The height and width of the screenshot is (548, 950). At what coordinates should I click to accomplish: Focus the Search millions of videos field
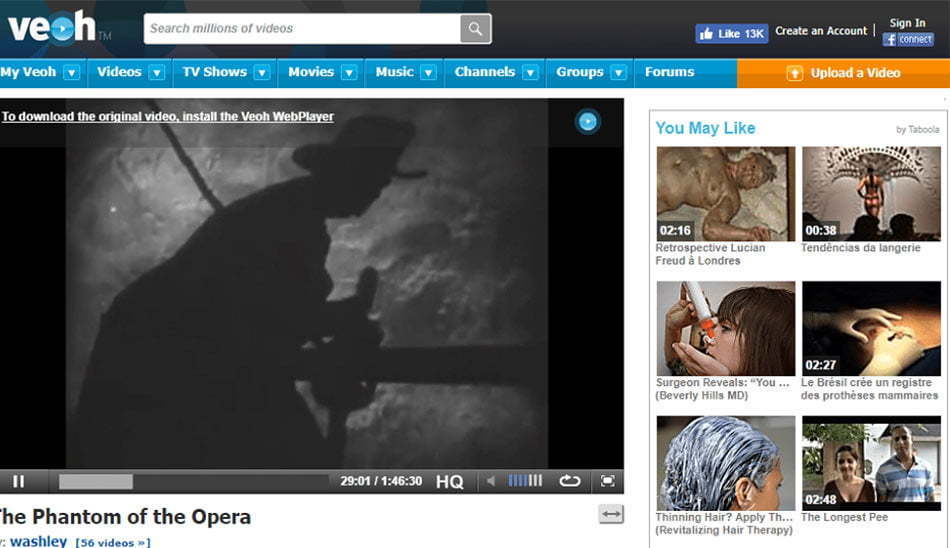(302, 28)
